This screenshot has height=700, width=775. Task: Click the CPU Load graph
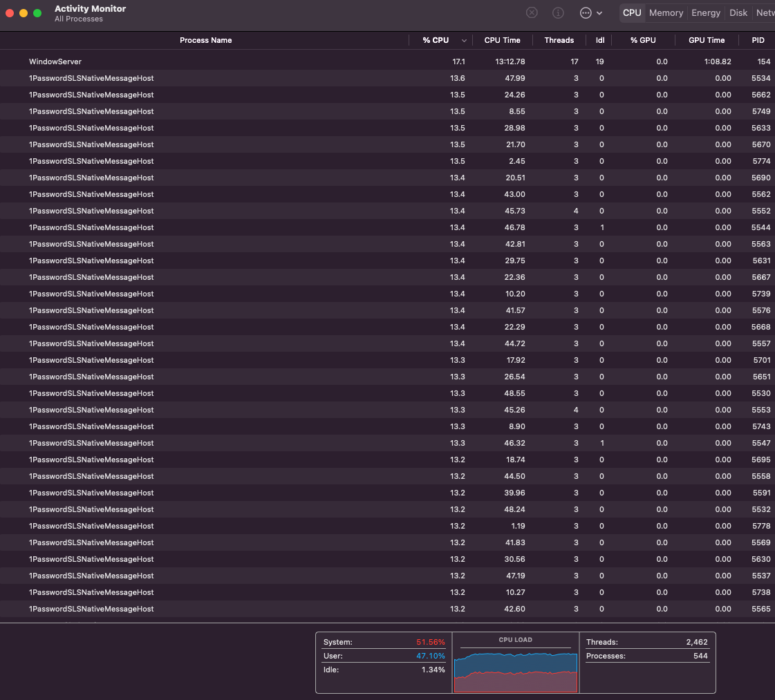click(x=515, y=667)
